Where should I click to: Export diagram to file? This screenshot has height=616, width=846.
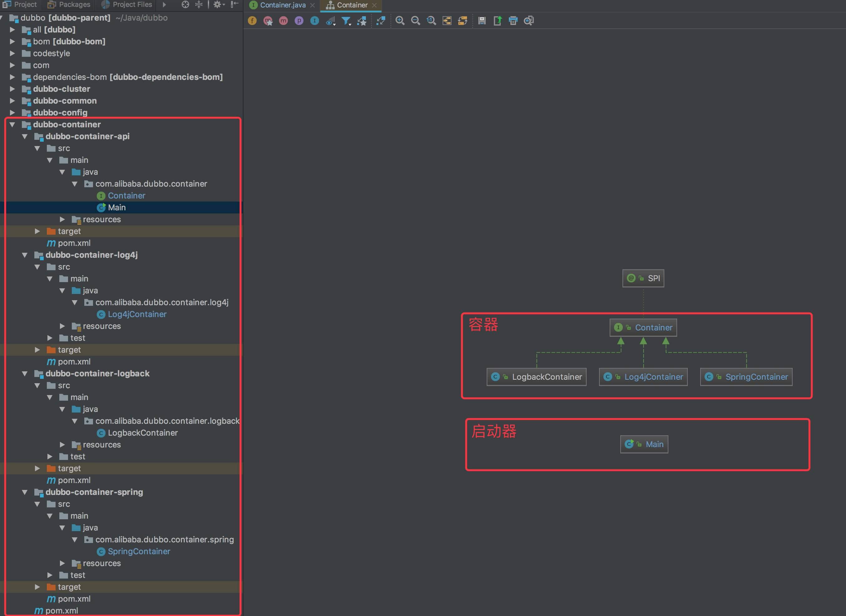(498, 21)
